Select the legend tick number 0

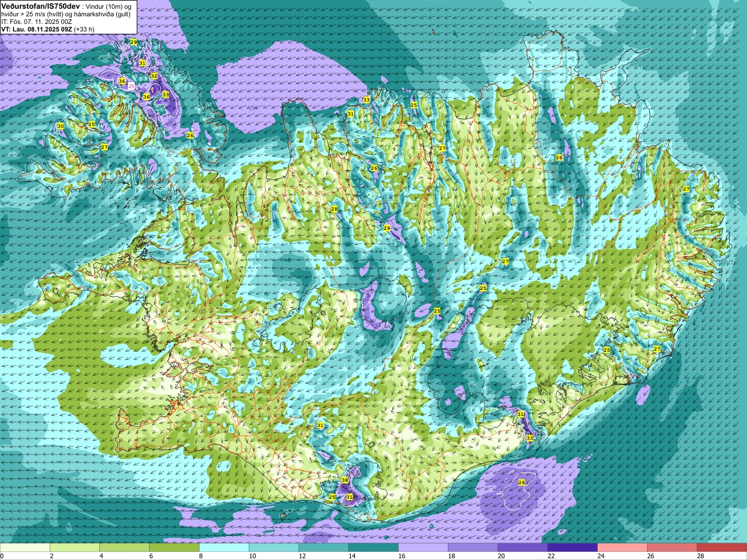[2, 556]
